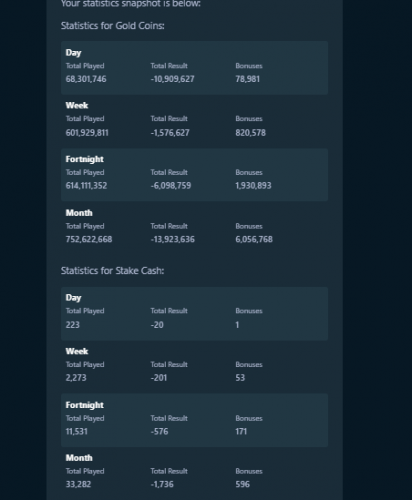Click the Gold Coins Day Bonuses value 78,981

pos(247,79)
